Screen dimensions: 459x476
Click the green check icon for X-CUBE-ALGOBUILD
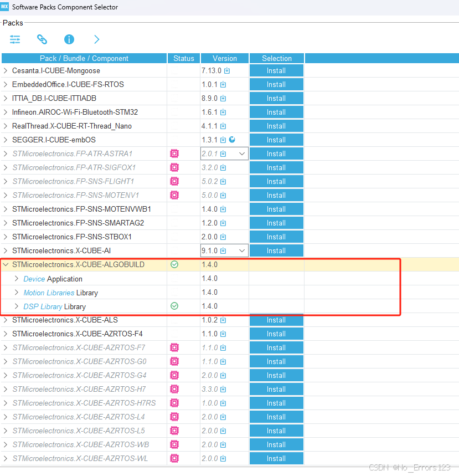pos(174,264)
